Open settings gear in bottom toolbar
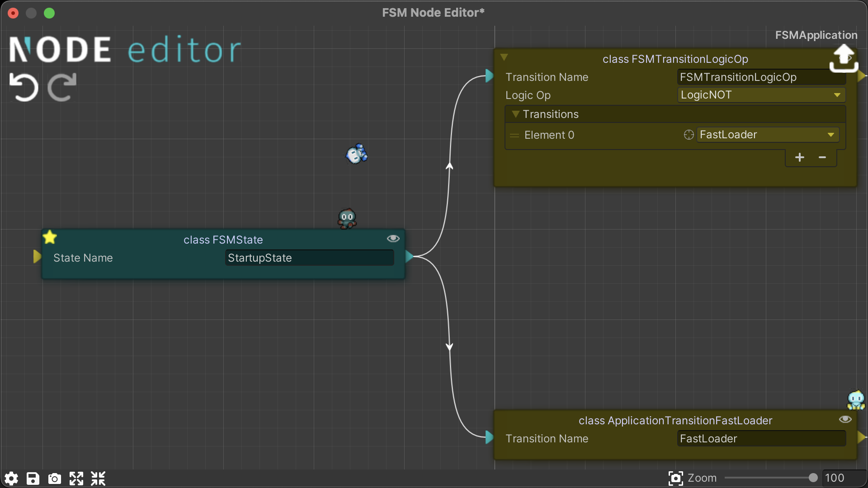The image size is (868, 488). point(11,479)
